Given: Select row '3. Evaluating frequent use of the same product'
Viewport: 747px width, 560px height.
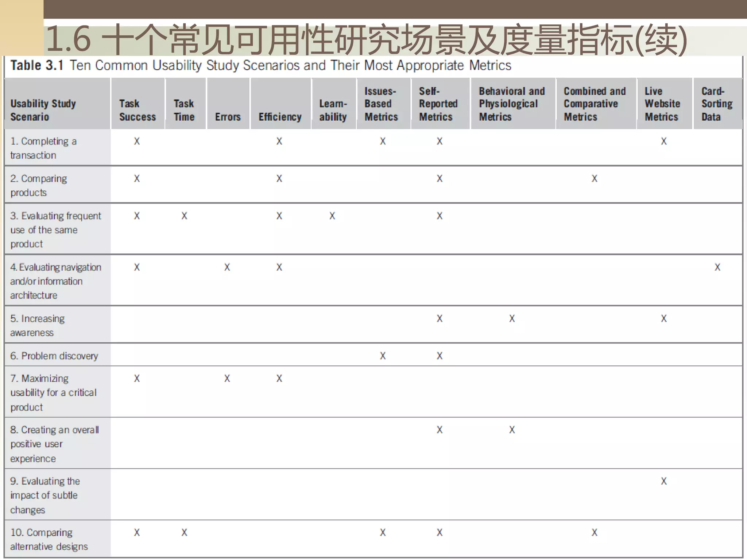Looking at the screenshot, I should click(373, 229).
